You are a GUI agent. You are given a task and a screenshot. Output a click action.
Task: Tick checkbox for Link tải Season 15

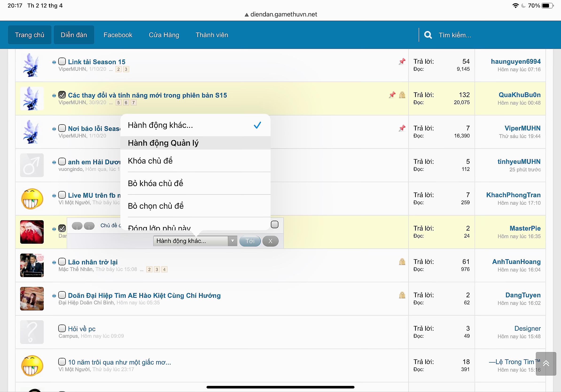pyautogui.click(x=62, y=61)
